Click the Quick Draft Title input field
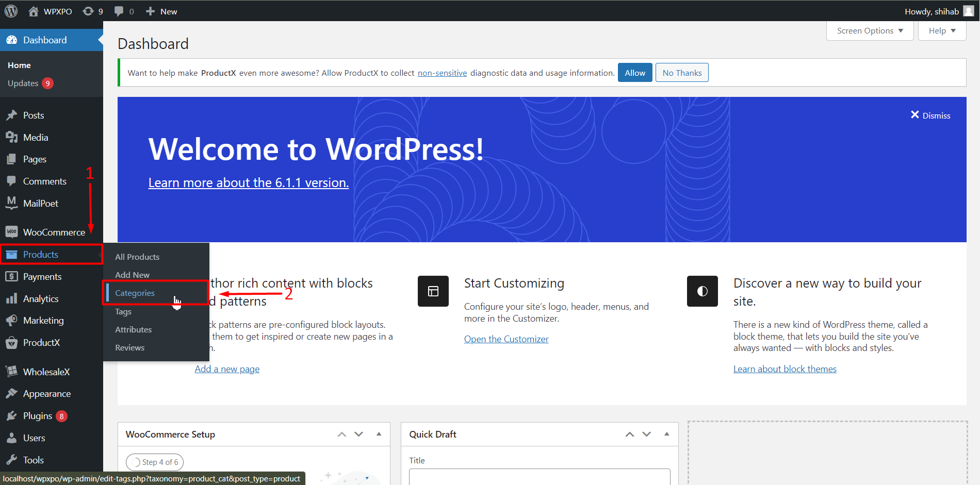Screen dimensions: 980x485 [540, 477]
